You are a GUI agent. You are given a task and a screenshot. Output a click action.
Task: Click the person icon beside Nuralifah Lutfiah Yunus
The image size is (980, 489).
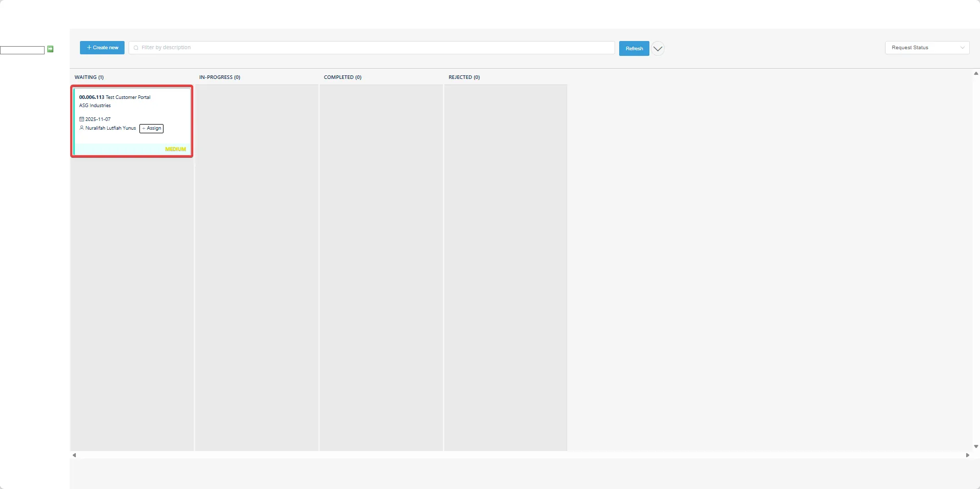click(x=82, y=128)
